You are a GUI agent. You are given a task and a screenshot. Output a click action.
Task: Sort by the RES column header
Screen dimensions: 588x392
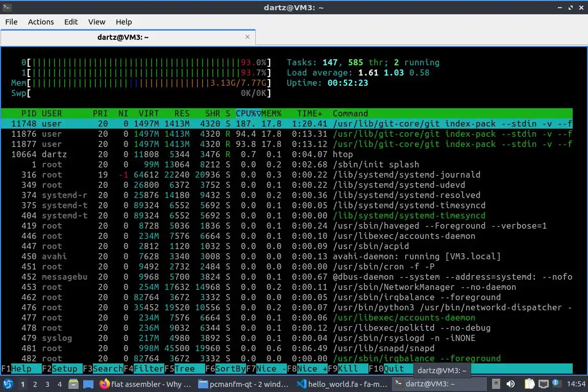tap(182, 113)
